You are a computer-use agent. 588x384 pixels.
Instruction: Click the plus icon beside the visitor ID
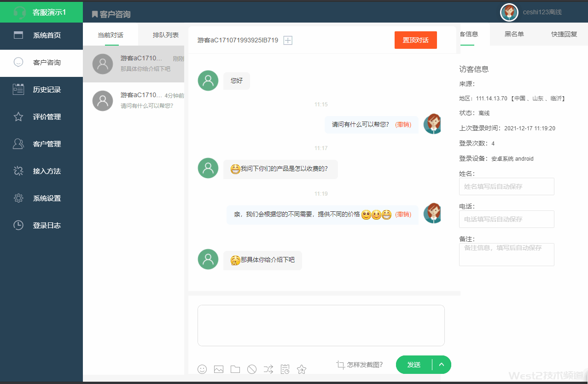(x=287, y=40)
